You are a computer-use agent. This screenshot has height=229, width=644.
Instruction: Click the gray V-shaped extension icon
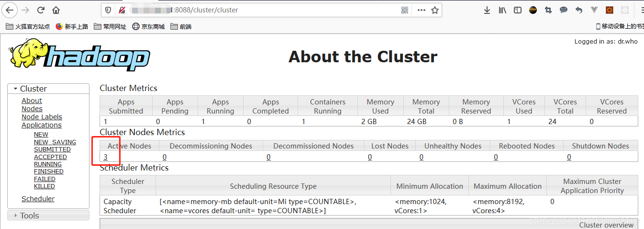tap(594, 10)
